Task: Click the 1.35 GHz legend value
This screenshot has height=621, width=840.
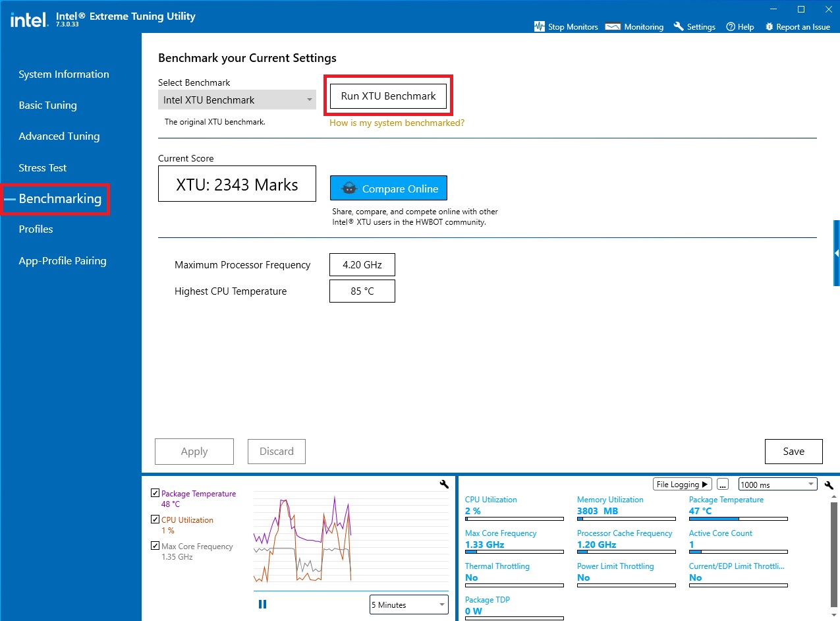Action: click(x=177, y=557)
